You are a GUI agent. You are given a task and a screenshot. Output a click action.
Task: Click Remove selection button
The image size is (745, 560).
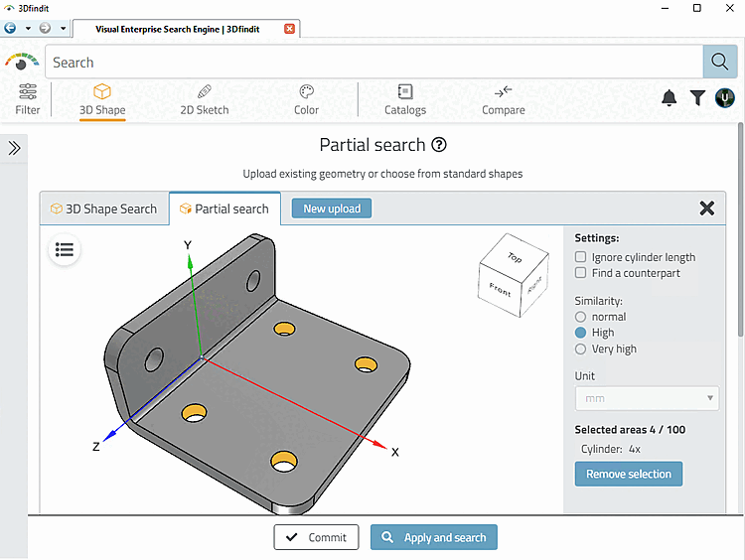629,474
